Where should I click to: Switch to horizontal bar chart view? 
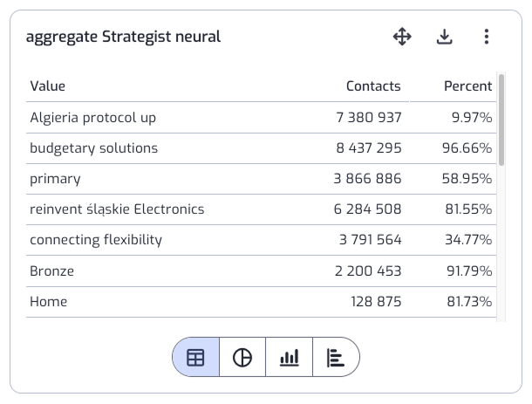pos(336,357)
